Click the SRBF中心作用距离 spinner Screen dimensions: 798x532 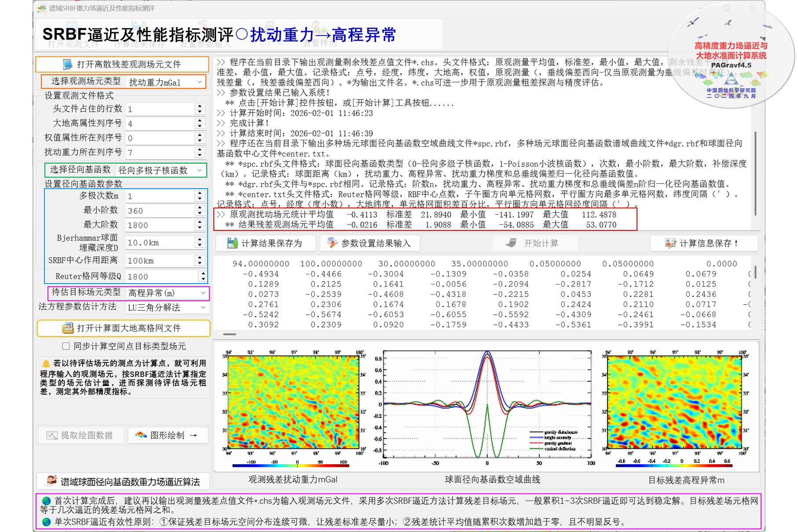tap(200, 261)
